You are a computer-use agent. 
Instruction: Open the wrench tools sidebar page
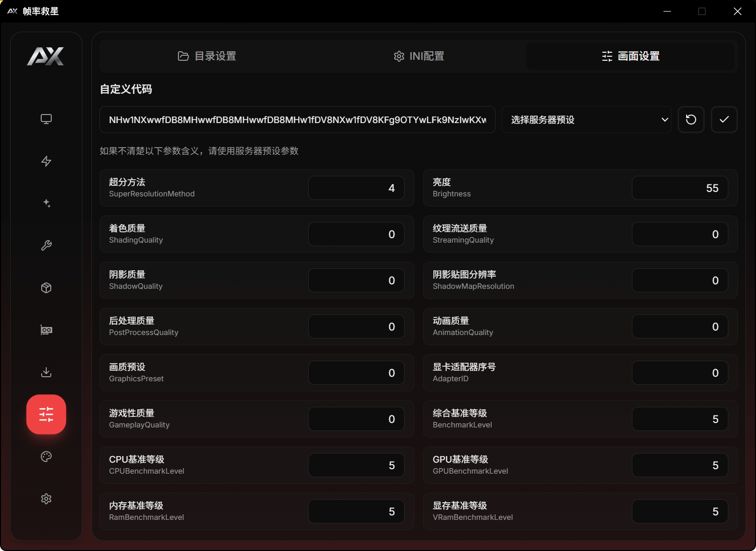point(46,246)
